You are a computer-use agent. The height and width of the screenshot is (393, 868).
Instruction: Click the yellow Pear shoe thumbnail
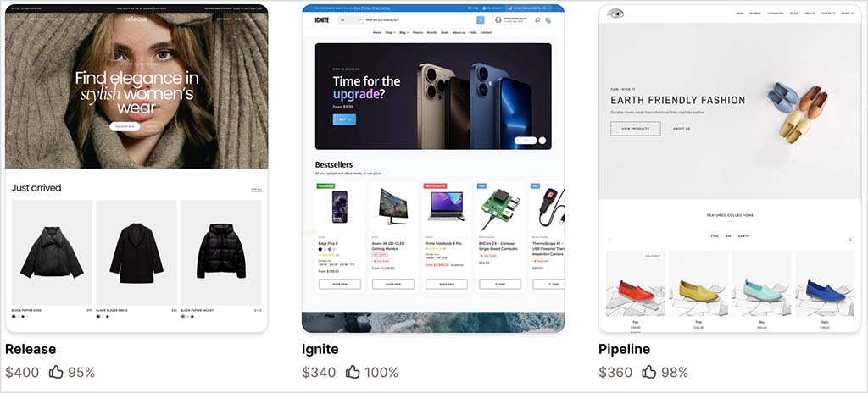pos(698,287)
